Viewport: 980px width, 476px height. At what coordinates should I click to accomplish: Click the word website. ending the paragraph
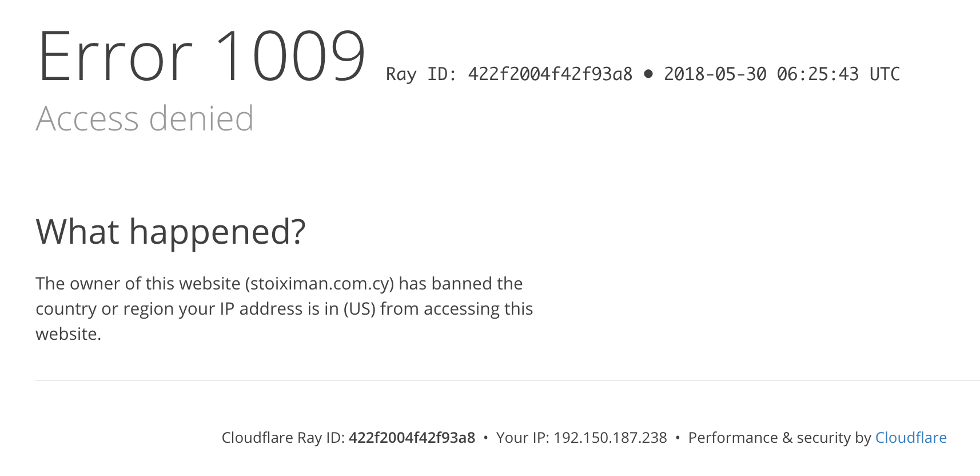(69, 334)
